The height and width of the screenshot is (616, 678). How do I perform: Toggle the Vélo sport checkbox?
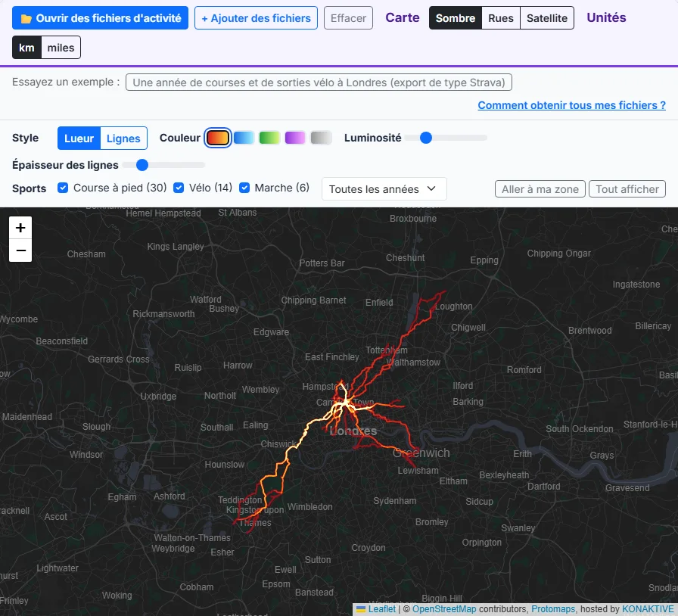click(x=179, y=188)
